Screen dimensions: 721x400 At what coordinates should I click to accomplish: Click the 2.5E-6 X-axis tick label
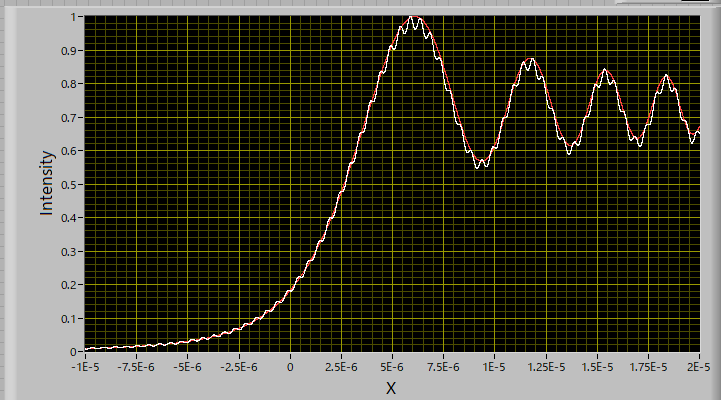(341, 367)
